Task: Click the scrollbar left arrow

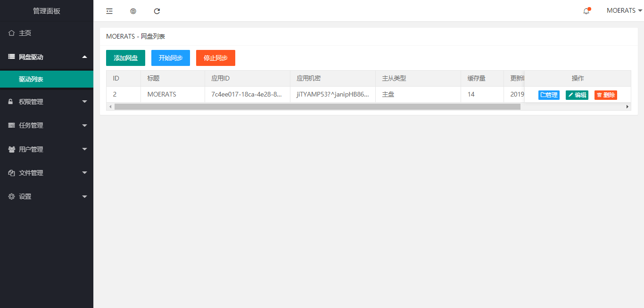Action: [110, 107]
